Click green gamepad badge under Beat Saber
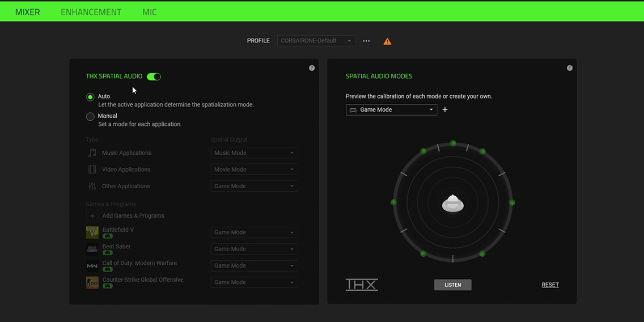This screenshot has width=644, height=322. (108, 253)
